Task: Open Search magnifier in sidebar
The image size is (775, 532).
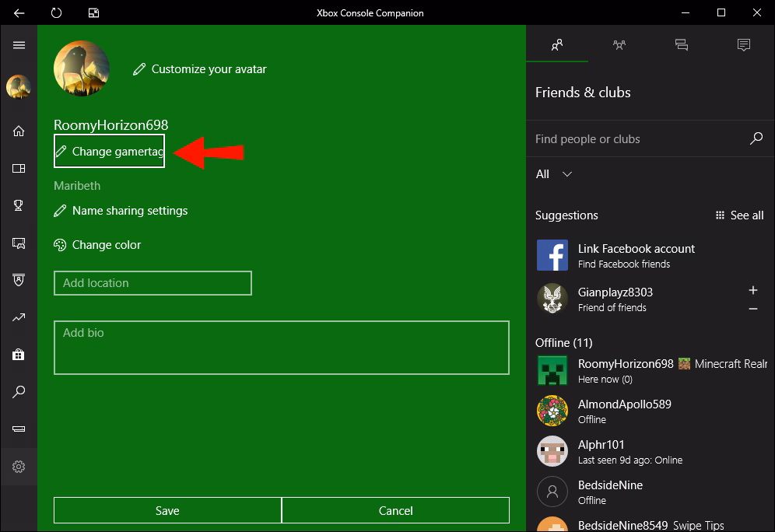Action: coord(19,392)
